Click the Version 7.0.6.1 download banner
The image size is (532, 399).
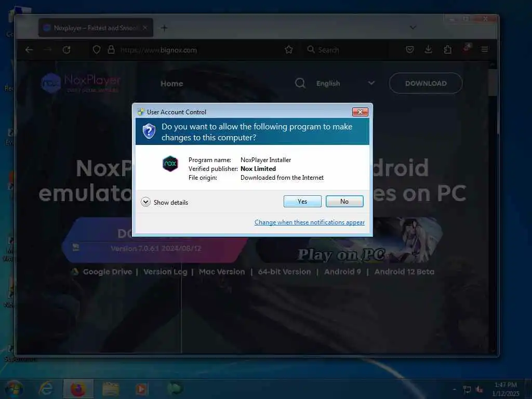[x=156, y=240]
